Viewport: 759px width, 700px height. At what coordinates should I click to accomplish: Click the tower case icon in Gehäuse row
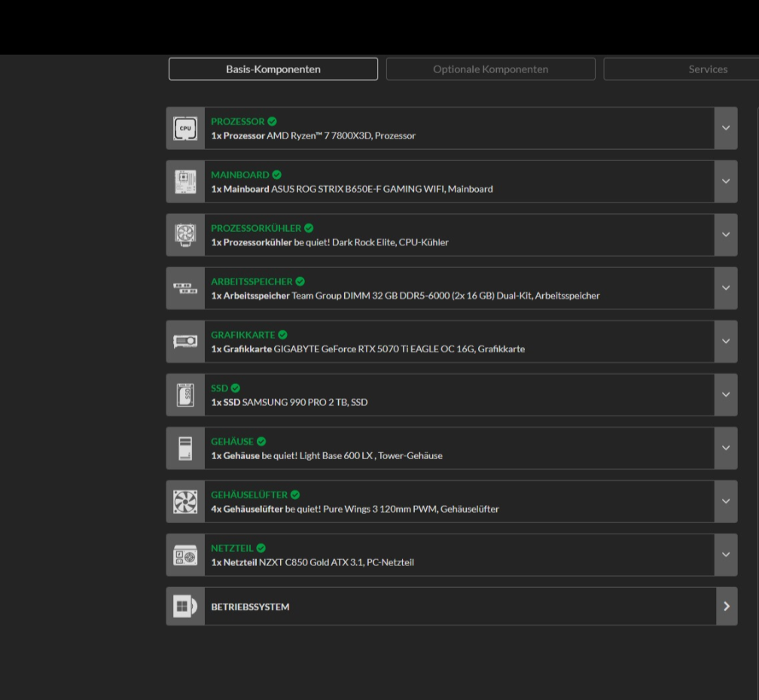185,449
